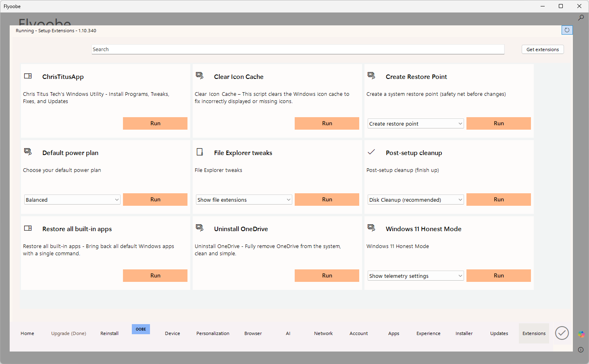Click the Restore all built-in apps icon

28,228
